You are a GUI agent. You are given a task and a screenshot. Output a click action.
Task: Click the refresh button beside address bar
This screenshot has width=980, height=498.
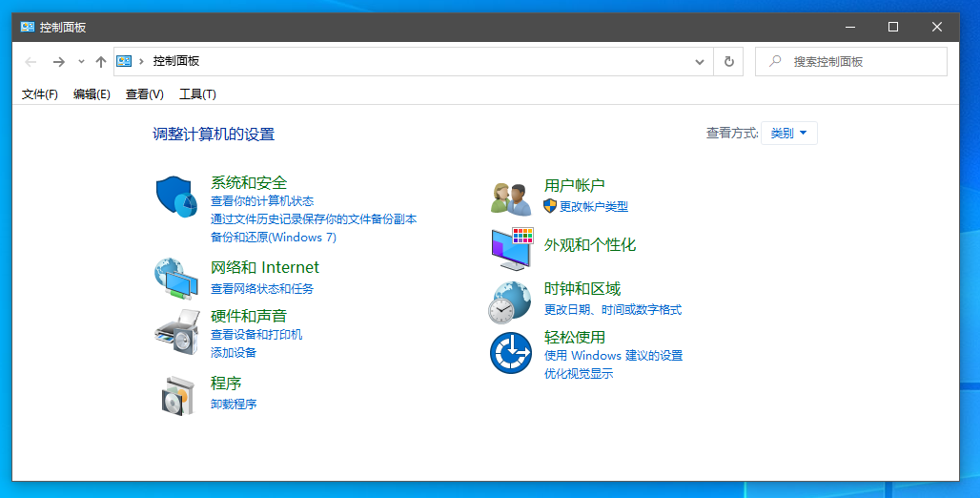coord(728,61)
